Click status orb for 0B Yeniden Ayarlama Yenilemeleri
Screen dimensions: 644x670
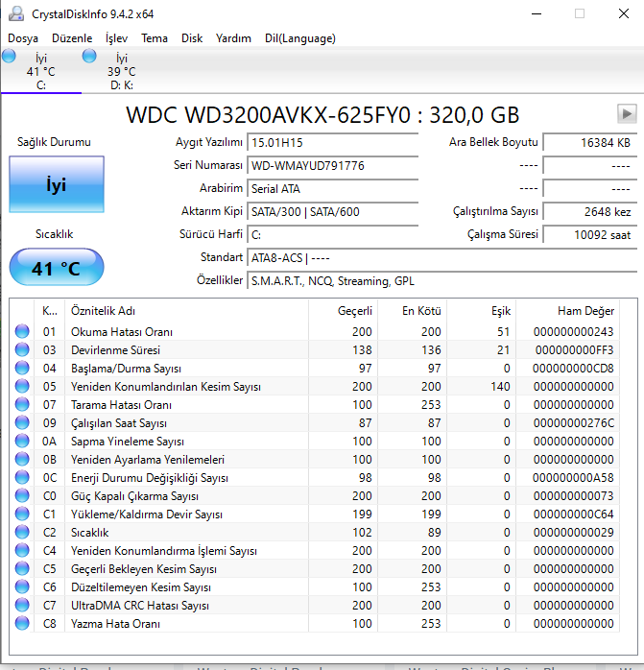pos(22,459)
